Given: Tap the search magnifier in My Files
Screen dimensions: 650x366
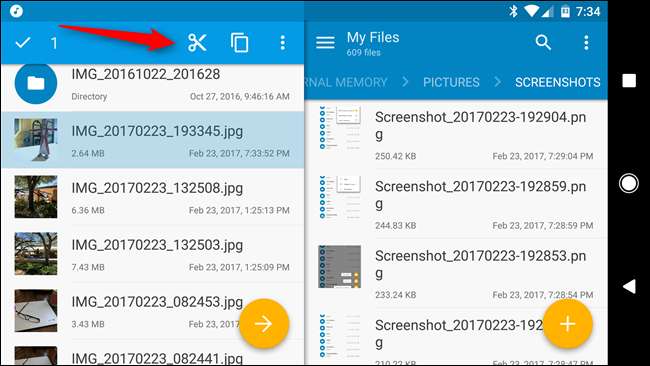Looking at the screenshot, I should tap(543, 42).
